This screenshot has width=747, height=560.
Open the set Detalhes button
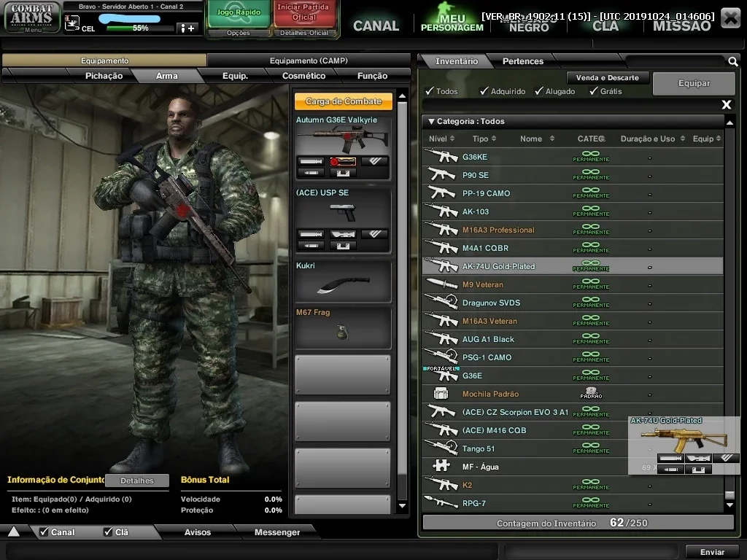point(136,481)
